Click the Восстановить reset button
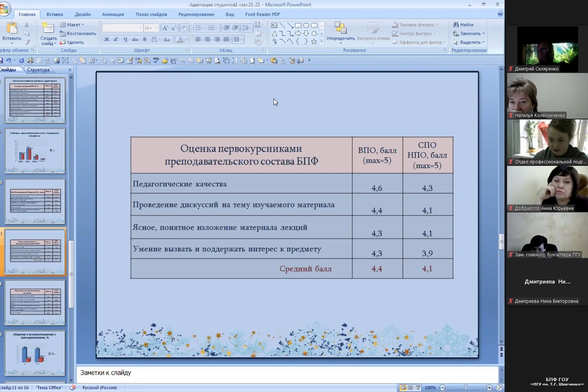 (x=78, y=33)
